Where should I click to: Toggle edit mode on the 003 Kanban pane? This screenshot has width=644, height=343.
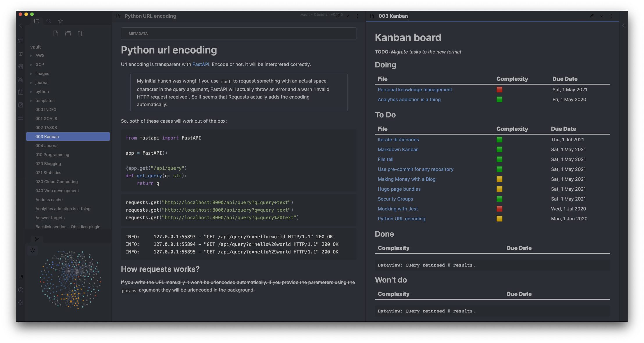pyautogui.click(x=592, y=16)
